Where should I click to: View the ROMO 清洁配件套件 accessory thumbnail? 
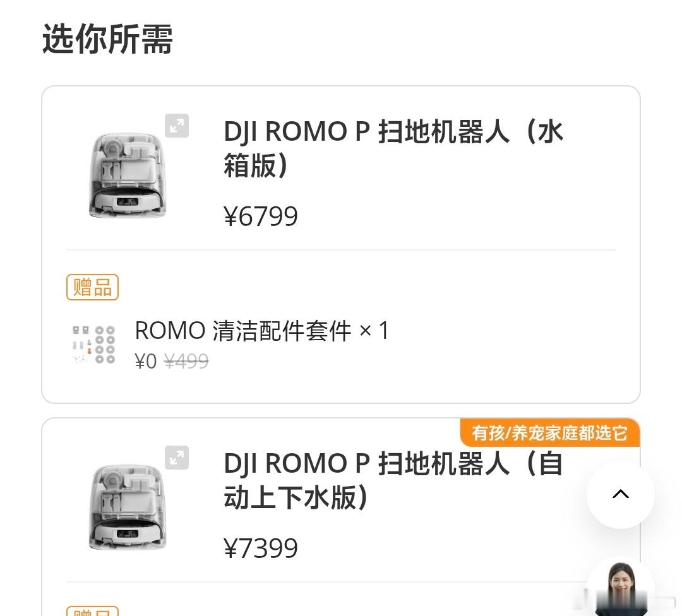(93, 345)
